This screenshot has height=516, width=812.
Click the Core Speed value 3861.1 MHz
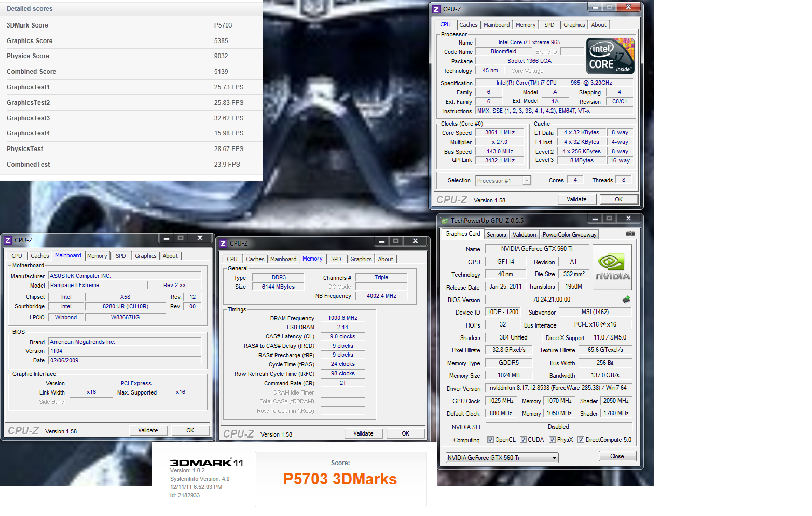pyautogui.click(x=500, y=132)
